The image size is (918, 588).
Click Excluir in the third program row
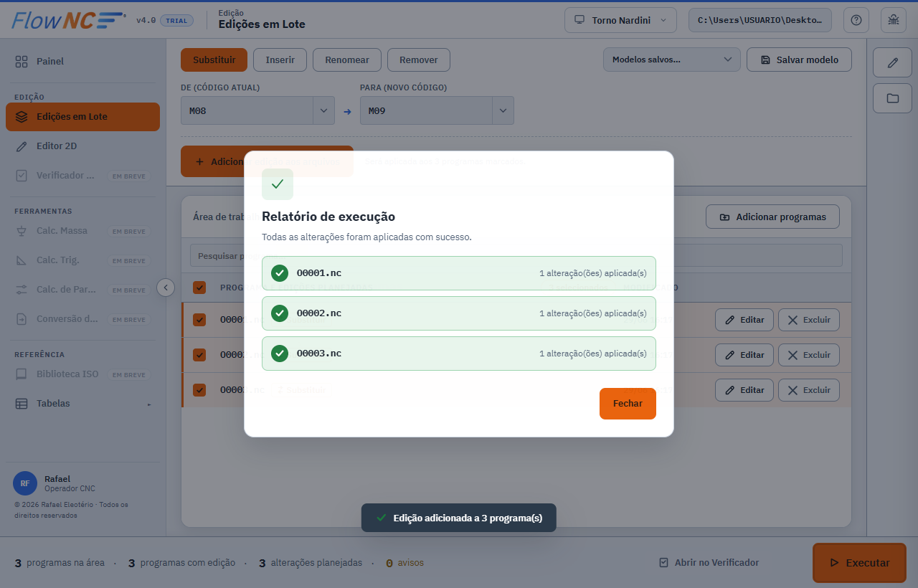pyautogui.click(x=809, y=390)
